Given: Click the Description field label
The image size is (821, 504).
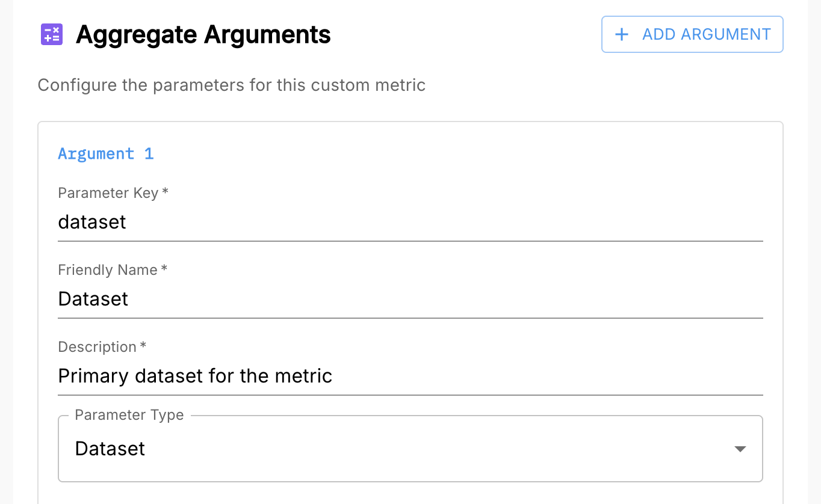Looking at the screenshot, I should click(97, 347).
